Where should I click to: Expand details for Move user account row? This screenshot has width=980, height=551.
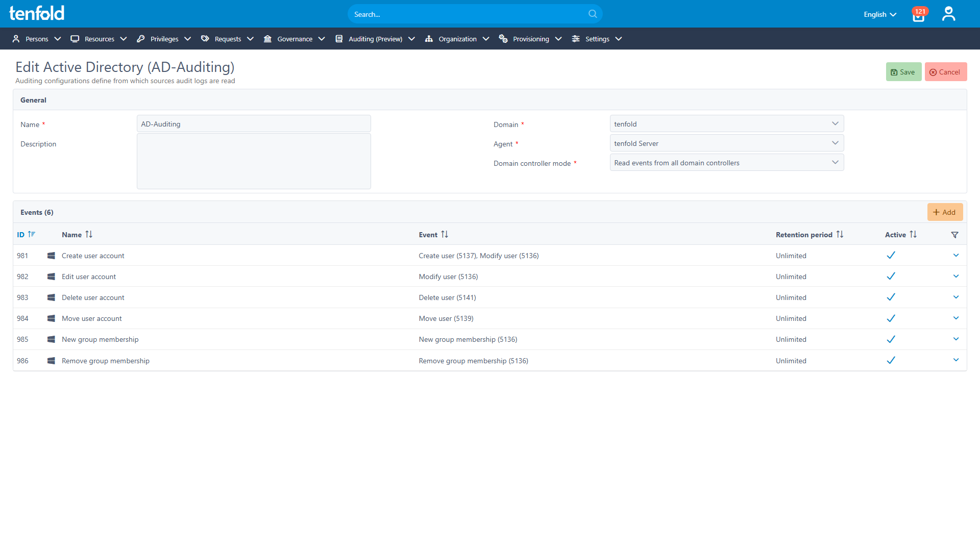click(956, 318)
